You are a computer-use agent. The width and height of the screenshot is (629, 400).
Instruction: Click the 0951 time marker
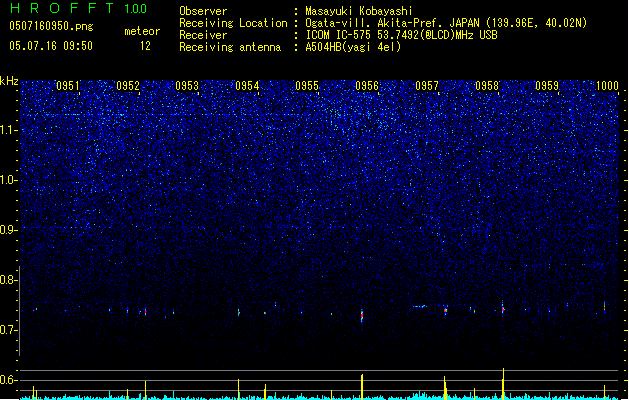[68, 86]
